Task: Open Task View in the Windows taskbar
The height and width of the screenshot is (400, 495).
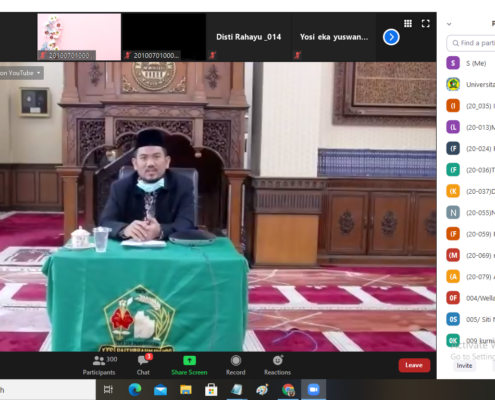Action: click(x=108, y=389)
